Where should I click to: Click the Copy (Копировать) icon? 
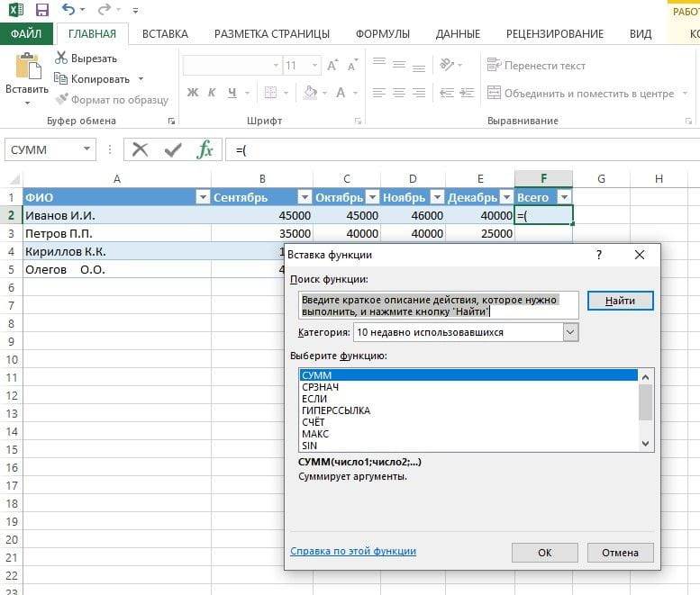click(60, 78)
